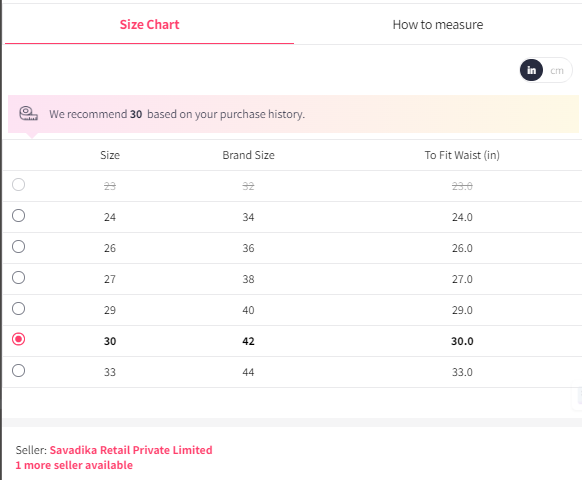Open the Size Chart tab
This screenshot has width=582, height=480.
149,25
